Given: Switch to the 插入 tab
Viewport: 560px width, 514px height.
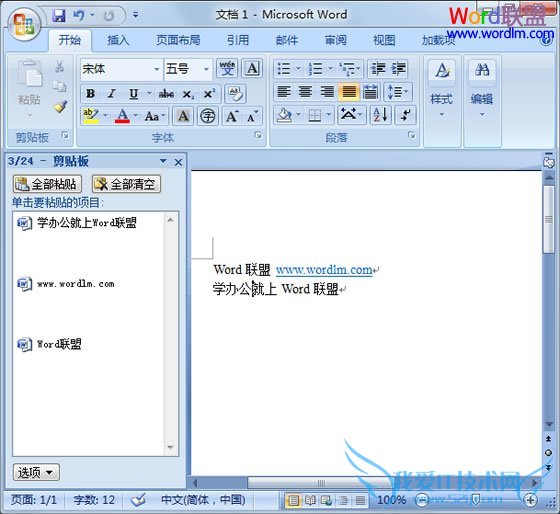Looking at the screenshot, I should tap(118, 40).
